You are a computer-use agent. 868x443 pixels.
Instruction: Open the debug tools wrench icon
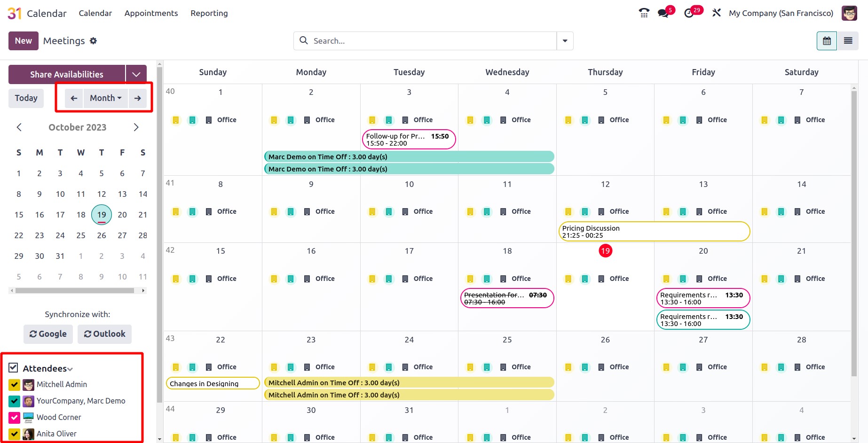tap(716, 13)
